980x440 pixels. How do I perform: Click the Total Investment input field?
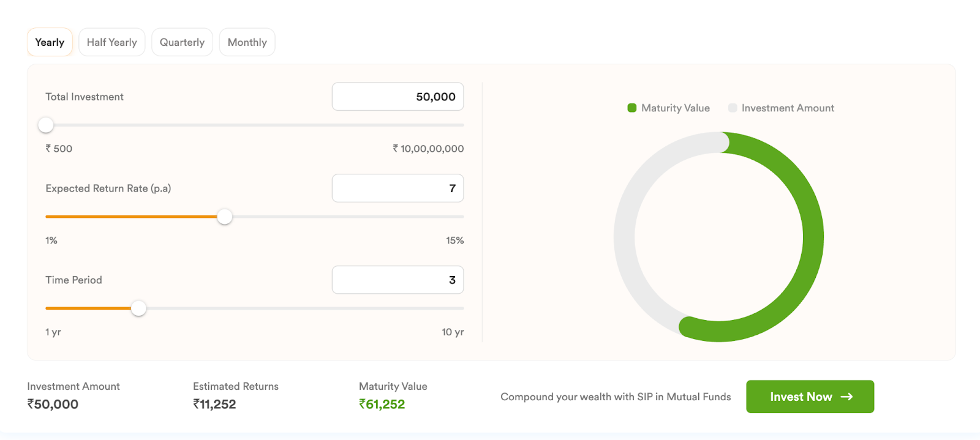[x=398, y=97]
